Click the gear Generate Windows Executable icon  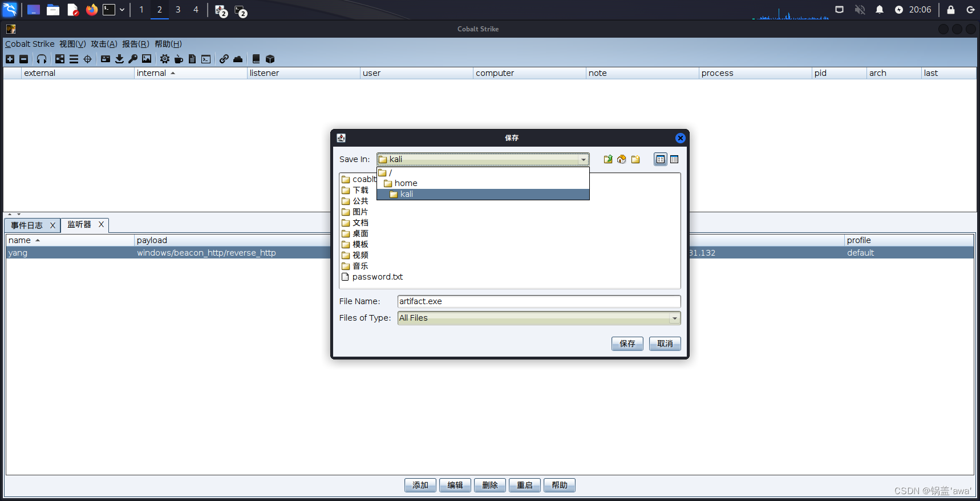pos(165,59)
